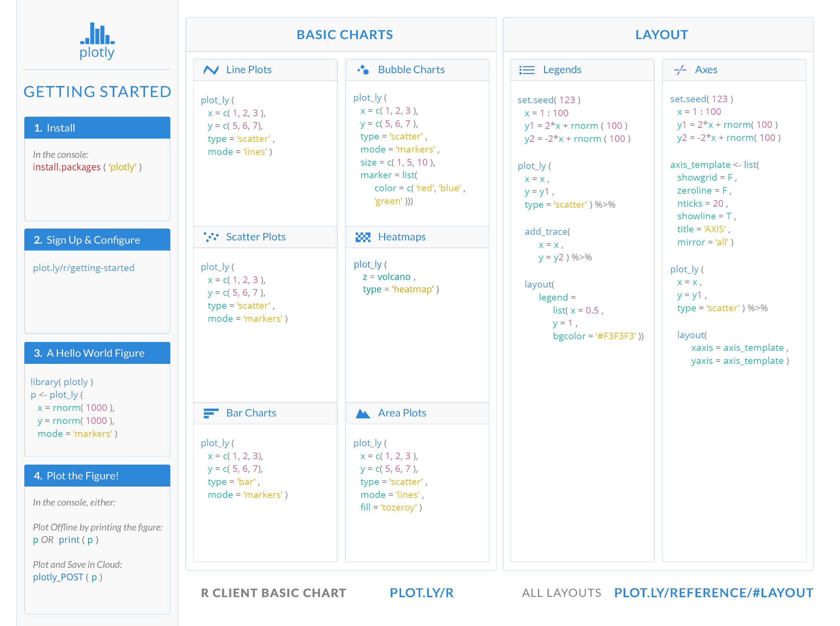Click the Line Plots zigzag icon
The width and height of the screenshot is (840, 626).
tap(211, 70)
